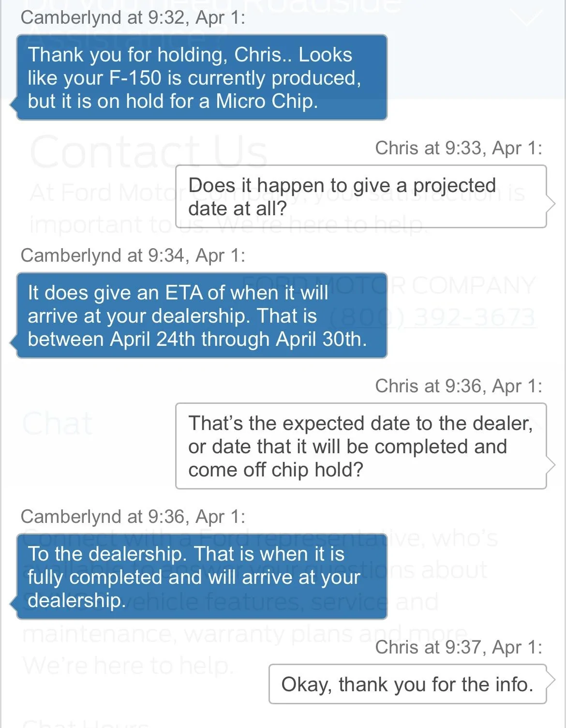Tap the "Does it happen to give" message bubble
The image size is (566, 728).
[360, 196]
